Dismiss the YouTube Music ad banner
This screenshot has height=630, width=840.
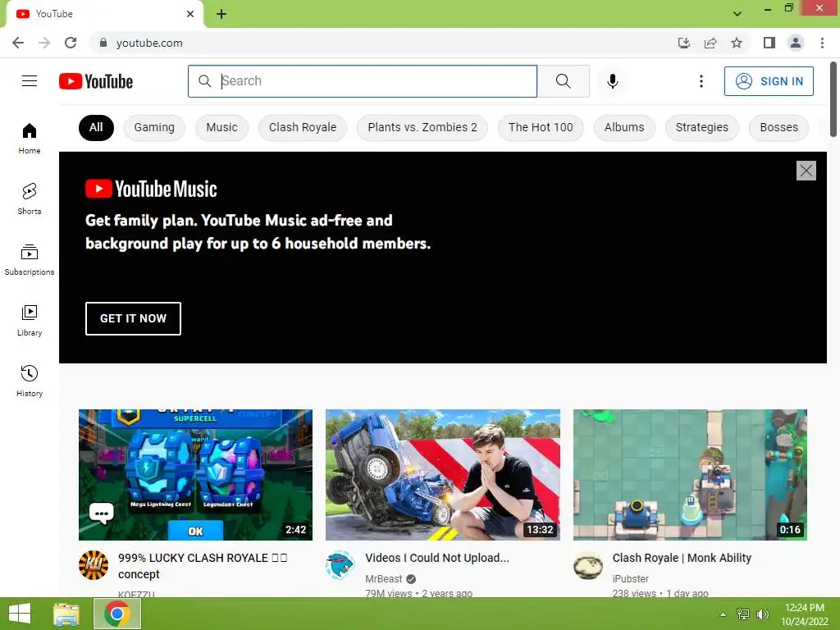coord(806,171)
